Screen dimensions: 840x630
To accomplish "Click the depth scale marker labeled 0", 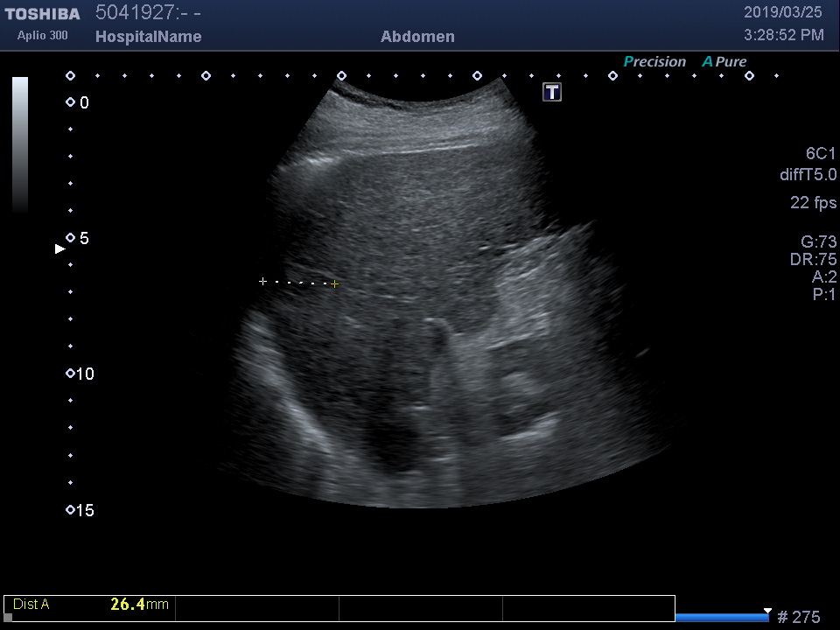I will pos(71,103).
